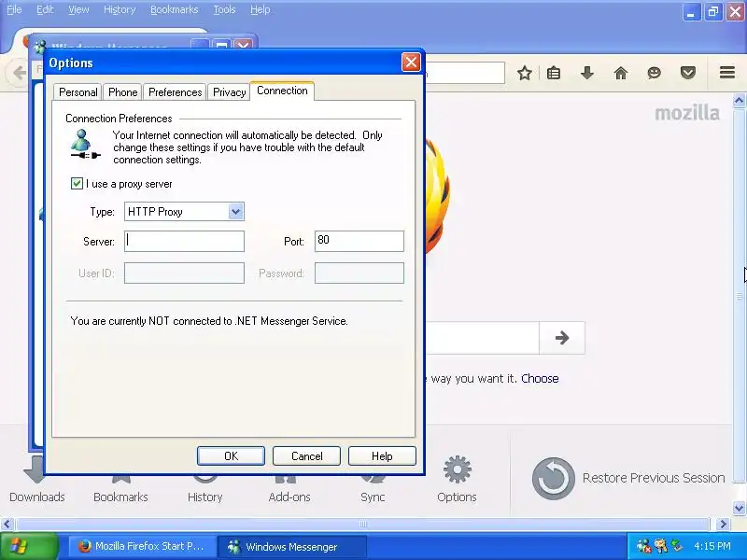Confirm the Options dialog with OK
This screenshot has height=560, width=747.
[231, 456]
